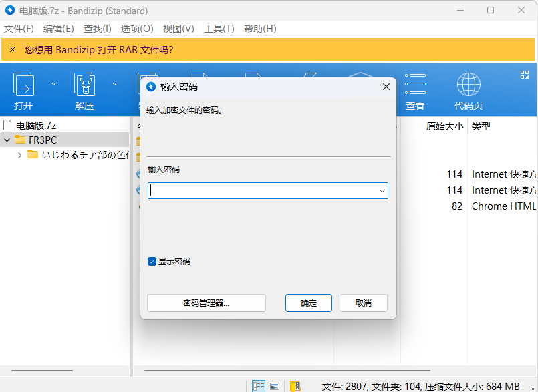Viewport: 538px width, 392px height.
Task: Uncheck the 显示密码 checkbox
Action: pos(152,262)
